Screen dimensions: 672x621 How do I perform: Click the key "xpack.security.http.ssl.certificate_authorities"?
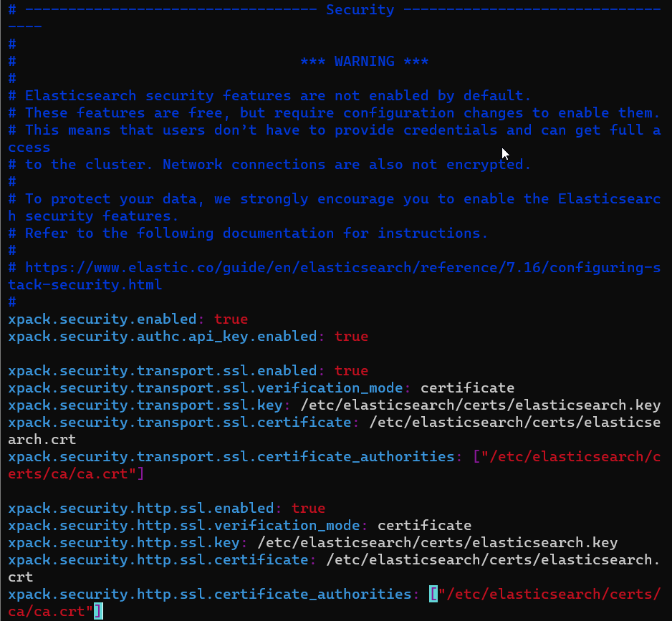click(210, 594)
